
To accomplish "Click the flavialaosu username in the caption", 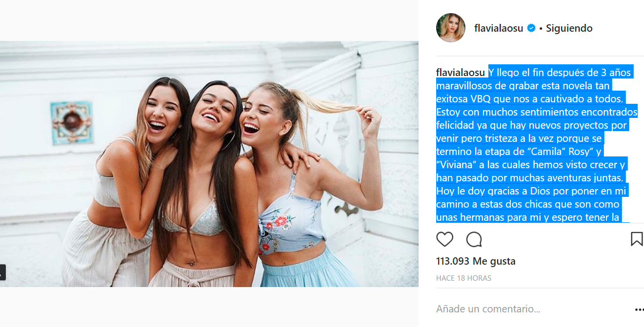I will [461, 73].
